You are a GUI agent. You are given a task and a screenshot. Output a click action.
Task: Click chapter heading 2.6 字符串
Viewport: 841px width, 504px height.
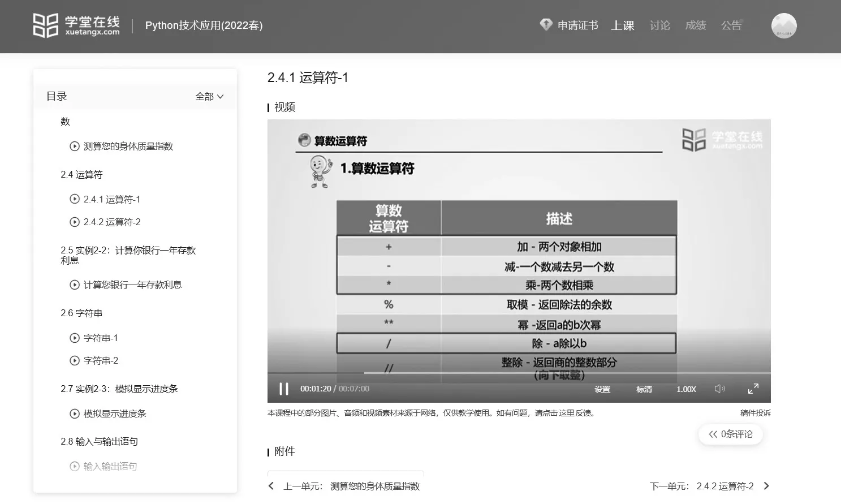pyautogui.click(x=81, y=313)
